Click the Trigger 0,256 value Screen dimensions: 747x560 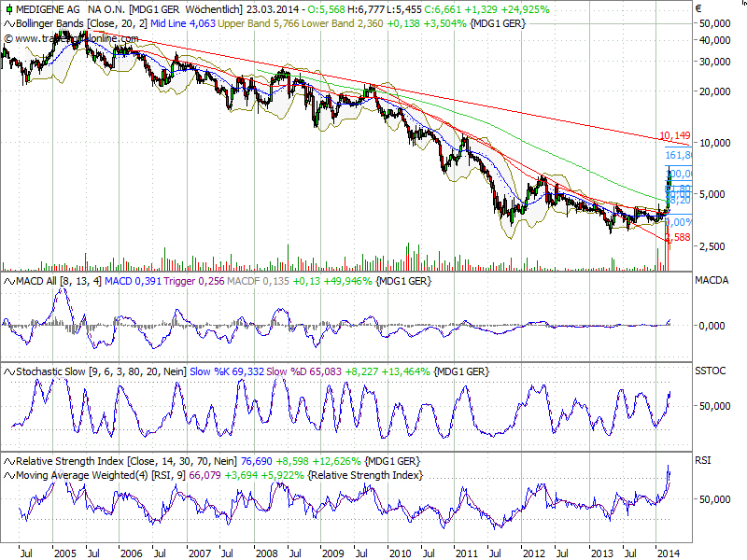[194, 282]
